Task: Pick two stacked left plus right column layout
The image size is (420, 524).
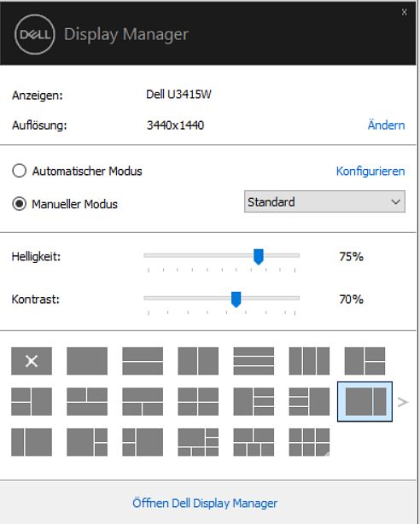Action: tap(32, 401)
